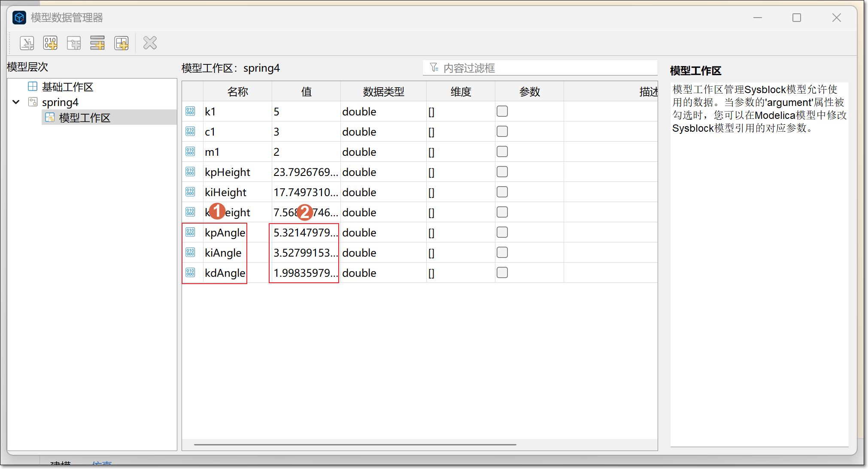The height and width of the screenshot is (469, 868).
Task: Click the add stacked rows toolbar icon
Action: coord(97,43)
